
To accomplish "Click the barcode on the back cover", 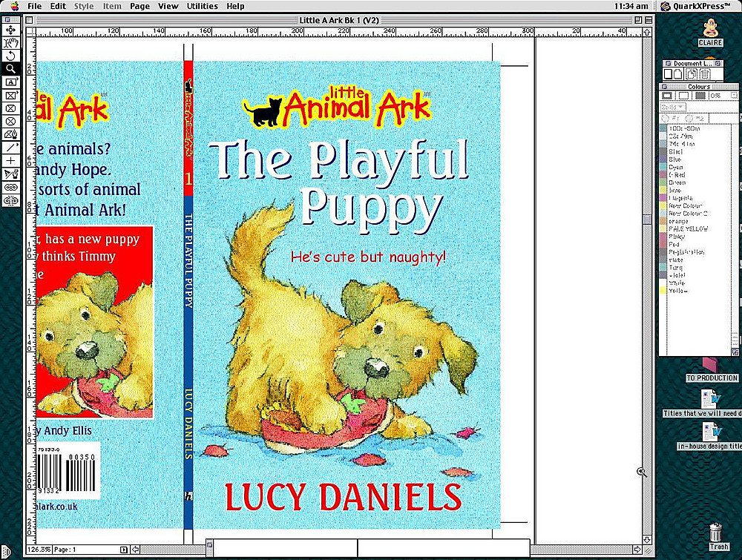I will (x=68, y=471).
